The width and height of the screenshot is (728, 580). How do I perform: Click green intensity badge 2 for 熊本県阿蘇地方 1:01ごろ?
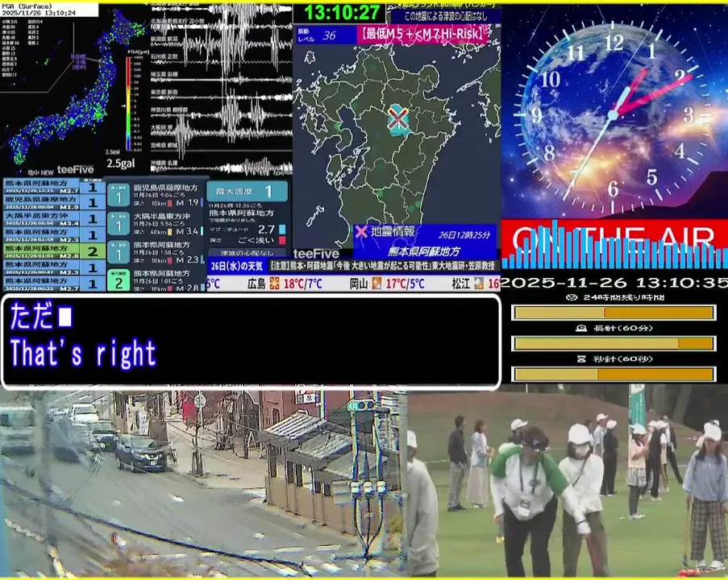click(118, 280)
